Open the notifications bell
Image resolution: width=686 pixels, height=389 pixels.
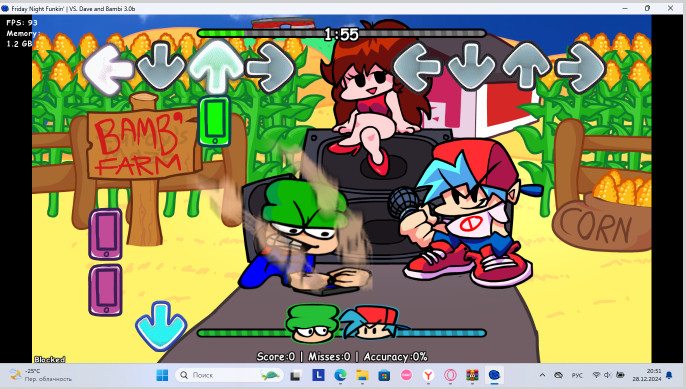(669, 375)
